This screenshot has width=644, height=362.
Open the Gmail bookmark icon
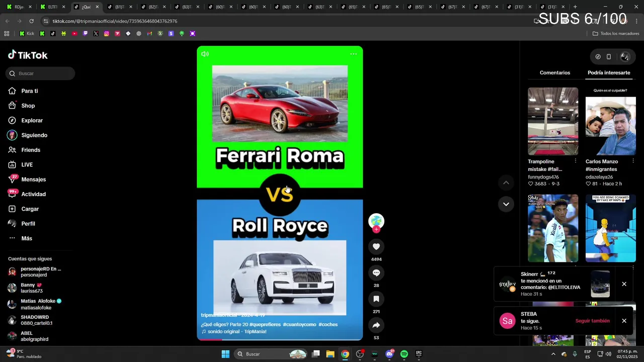click(x=149, y=34)
